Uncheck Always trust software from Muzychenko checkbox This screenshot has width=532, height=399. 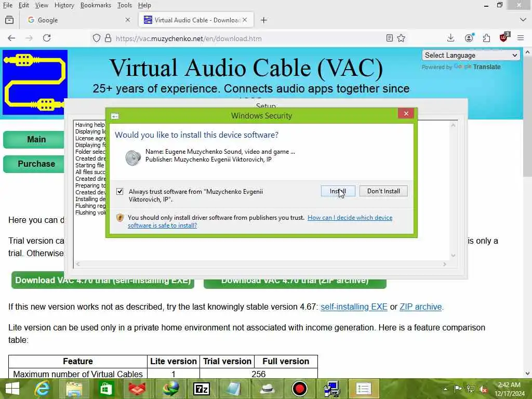click(x=120, y=191)
